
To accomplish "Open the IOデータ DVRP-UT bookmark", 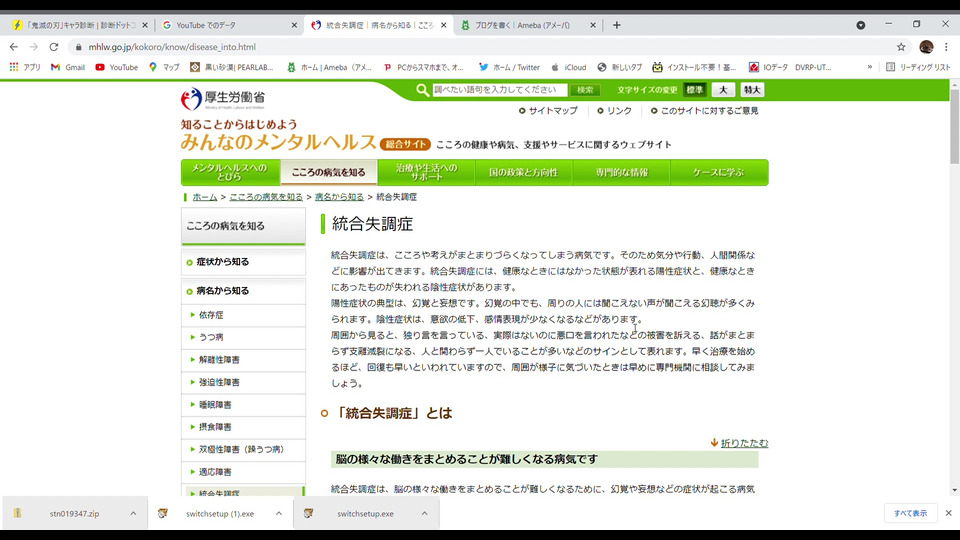I will (790, 67).
